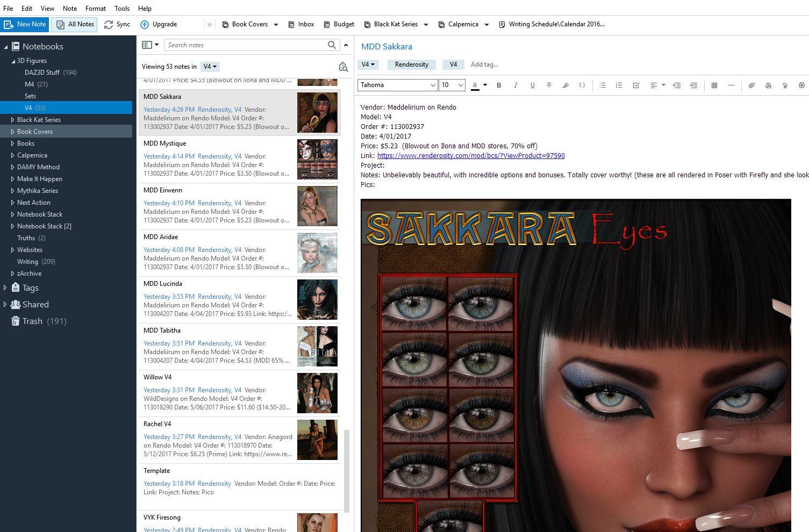The height and width of the screenshot is (532, 809).
Task: Click the note list vertical scrollbar
Action: (x=347, y=470)
